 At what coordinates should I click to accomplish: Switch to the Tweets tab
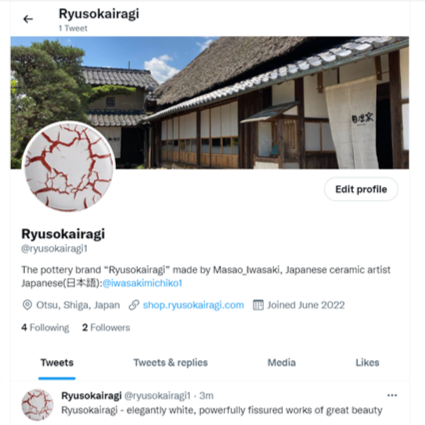click(57, 363)
